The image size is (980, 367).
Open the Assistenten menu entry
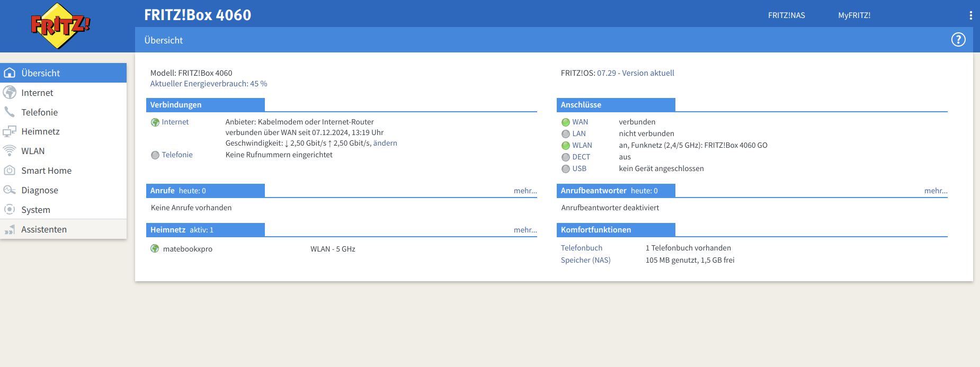44,229
